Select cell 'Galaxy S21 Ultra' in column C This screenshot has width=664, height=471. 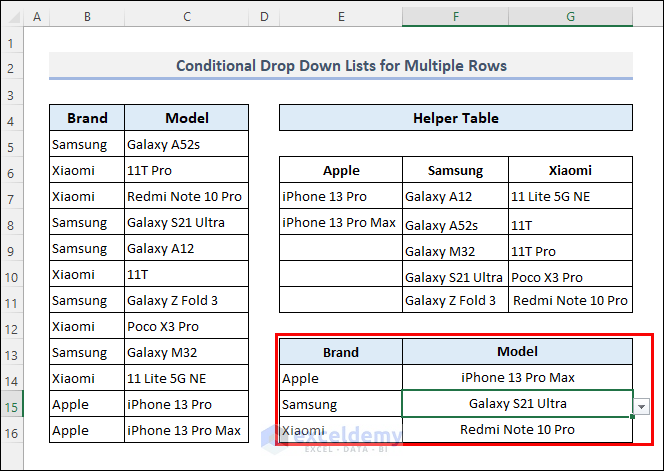186,222
